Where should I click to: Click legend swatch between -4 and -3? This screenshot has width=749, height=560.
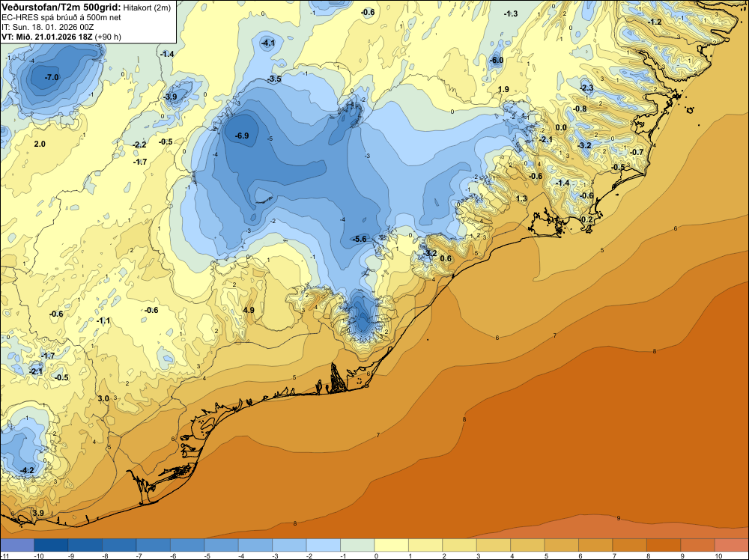pos(255,545)
